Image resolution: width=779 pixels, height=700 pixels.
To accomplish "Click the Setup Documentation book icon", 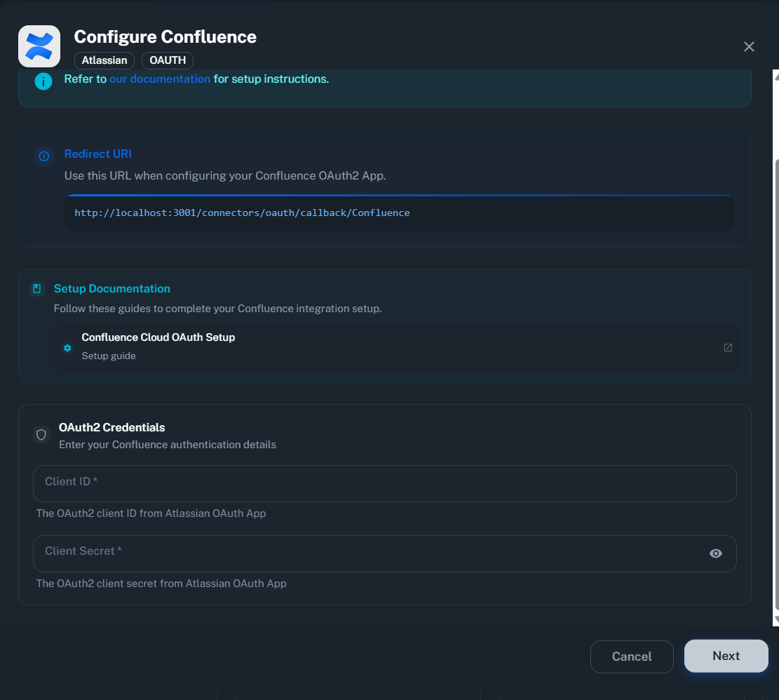I will pos(36,288).
